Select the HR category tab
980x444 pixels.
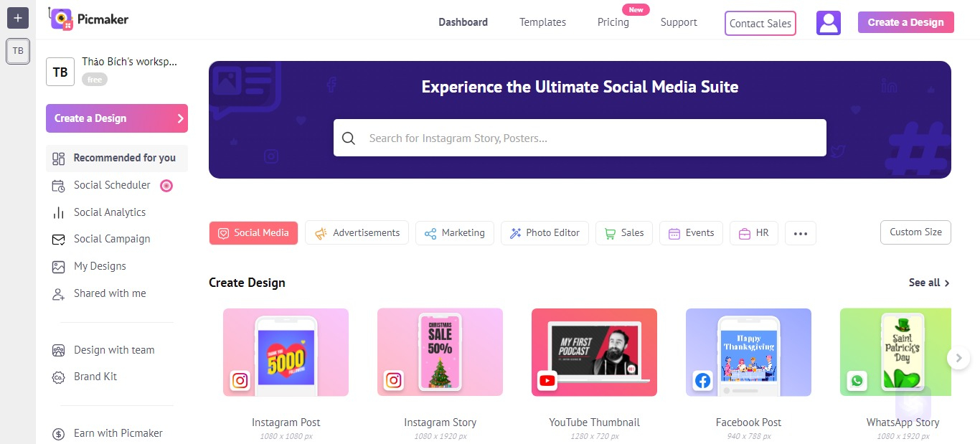754,233
